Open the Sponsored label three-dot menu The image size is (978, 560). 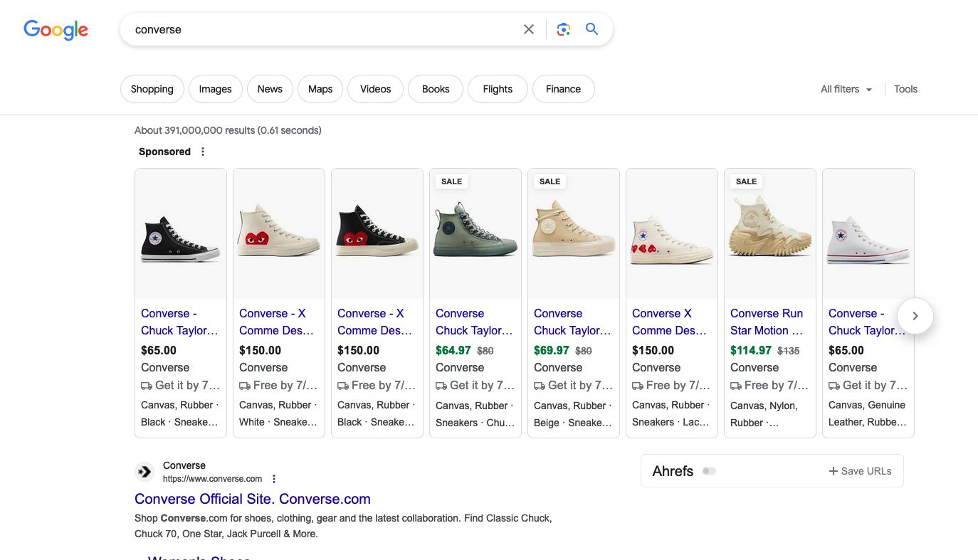click(203, 152)
